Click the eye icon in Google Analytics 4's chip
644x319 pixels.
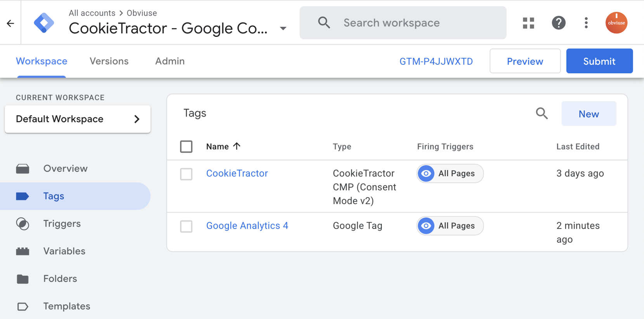click(x=426, y=226)
